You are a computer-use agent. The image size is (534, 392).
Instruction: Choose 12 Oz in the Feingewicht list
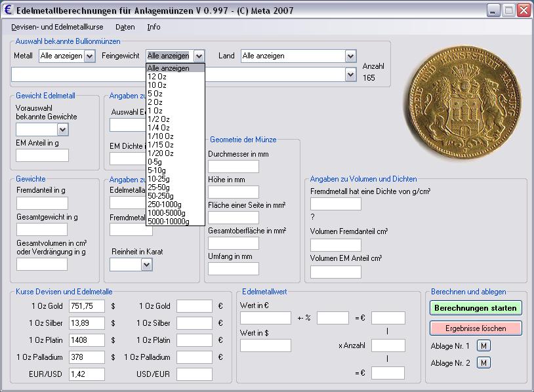click(x=157, y=77)
